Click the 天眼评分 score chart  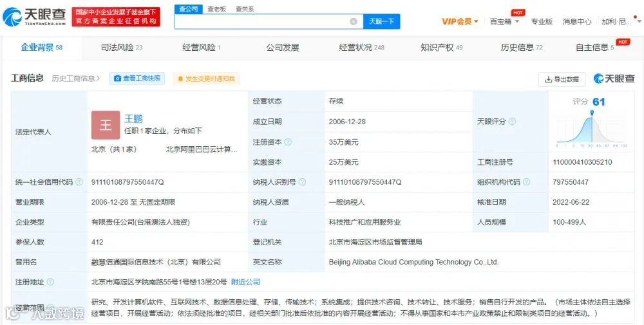591,129
